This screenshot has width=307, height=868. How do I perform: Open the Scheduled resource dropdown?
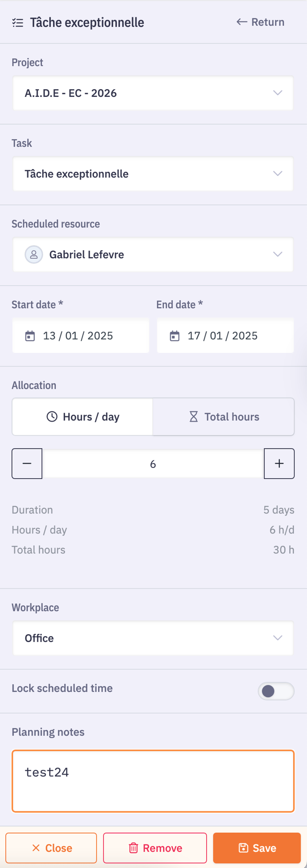coord(153,255)
